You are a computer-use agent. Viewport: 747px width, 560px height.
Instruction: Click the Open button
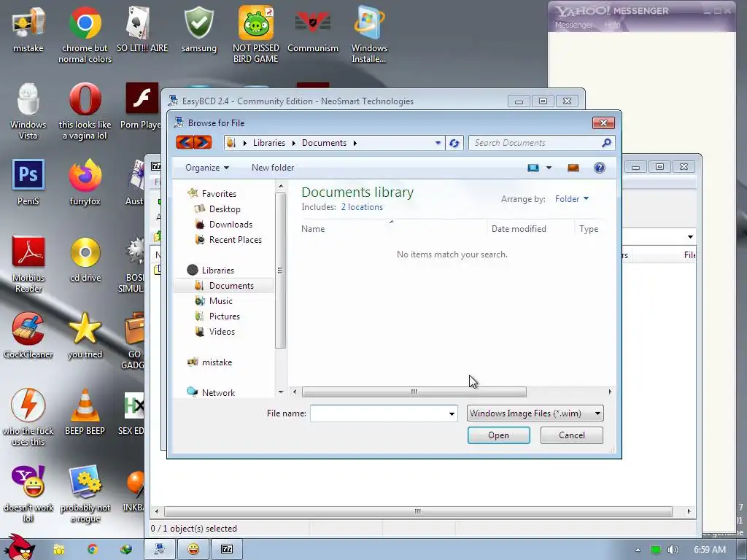(498, 435)
